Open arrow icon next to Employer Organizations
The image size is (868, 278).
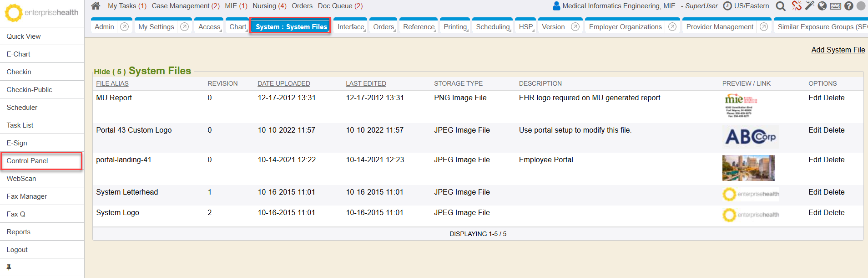coord(672,27)
